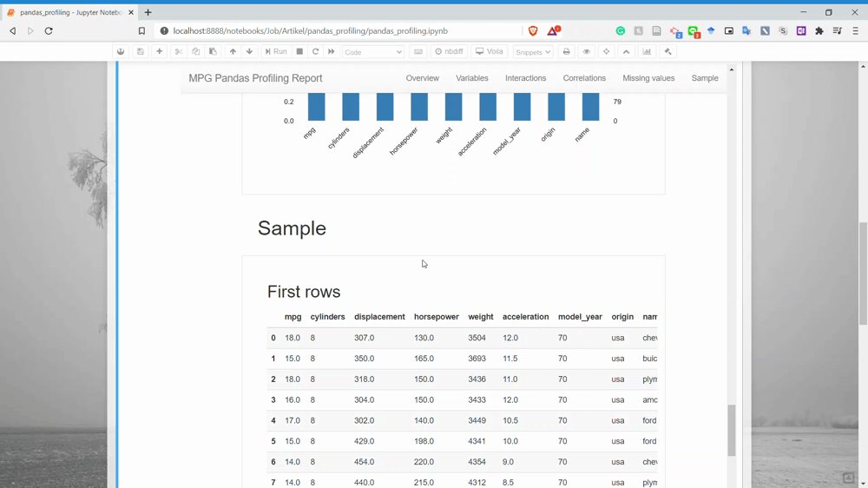Switch to the Missing values tab
The height and width of the screenshot is (488, 868).
(x=648, y=78)
